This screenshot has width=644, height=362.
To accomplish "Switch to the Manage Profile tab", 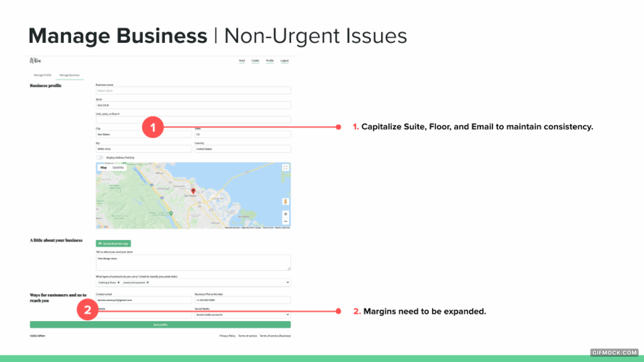I will click(x=43, y=75).
